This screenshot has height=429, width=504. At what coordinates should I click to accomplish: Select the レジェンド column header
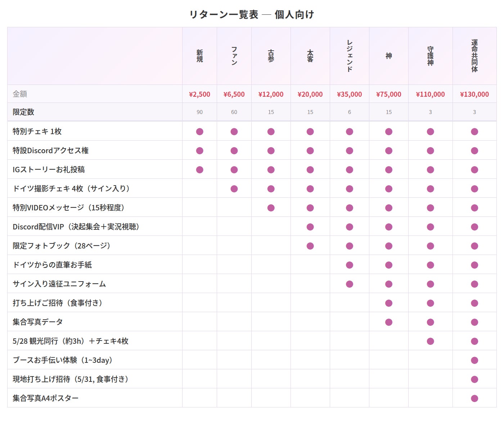tap(349, 56)
